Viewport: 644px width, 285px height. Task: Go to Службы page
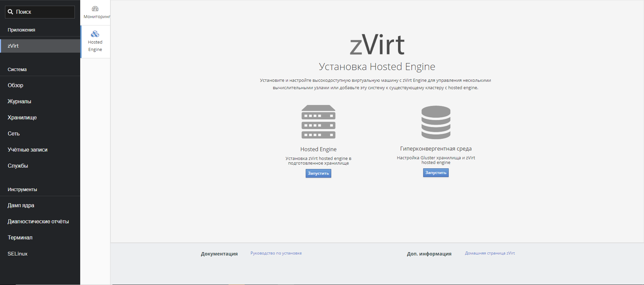pos(40,166)
